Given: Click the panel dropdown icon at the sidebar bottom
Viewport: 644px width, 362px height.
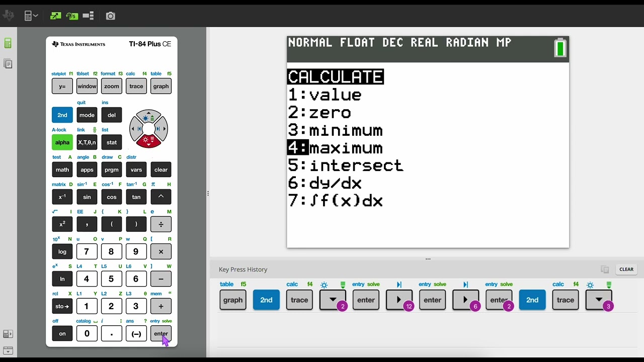Looking at the screenshot, I should [8, 350].
